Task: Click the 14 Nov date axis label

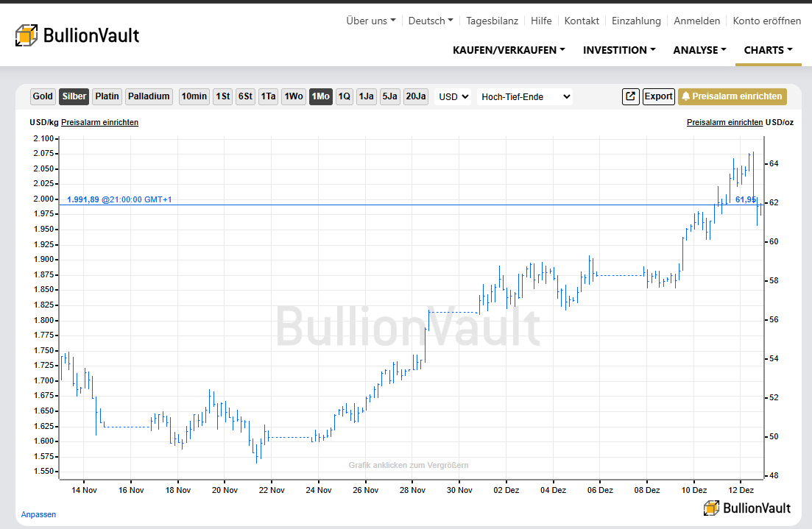Action: pyautogui.click(x=84, y=490)
